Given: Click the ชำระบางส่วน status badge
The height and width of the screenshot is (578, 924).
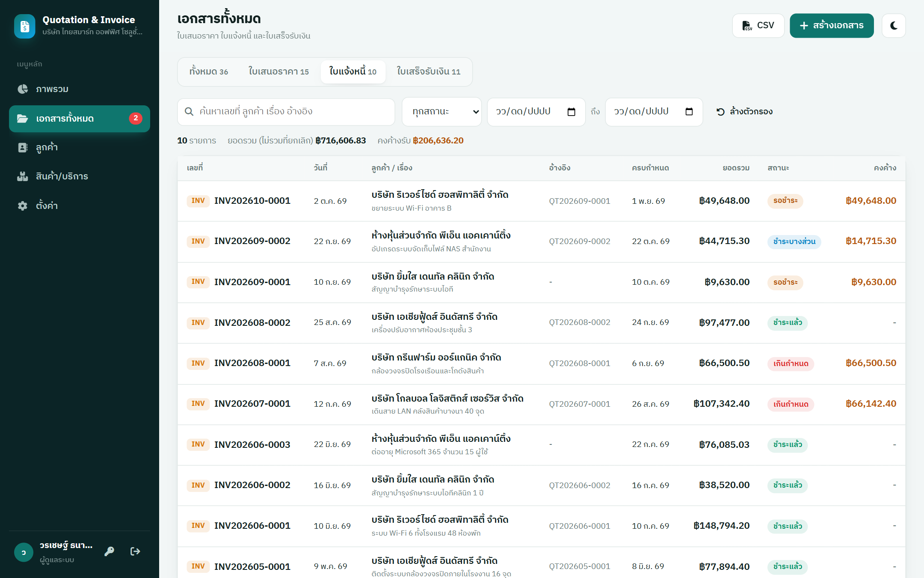Looking at the screenshot, I should pos(794,241).
